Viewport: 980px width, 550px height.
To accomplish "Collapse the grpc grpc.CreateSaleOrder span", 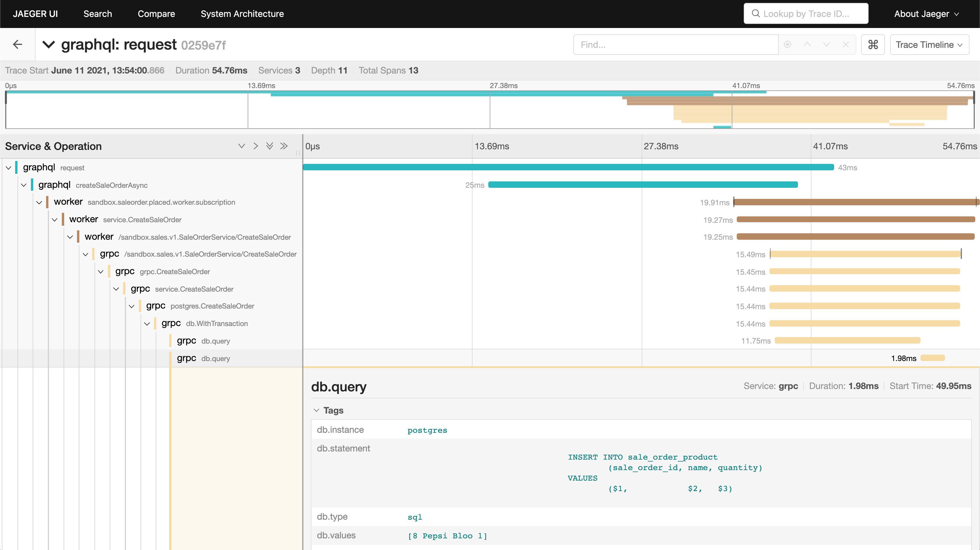I will click(x=101, y=272).
